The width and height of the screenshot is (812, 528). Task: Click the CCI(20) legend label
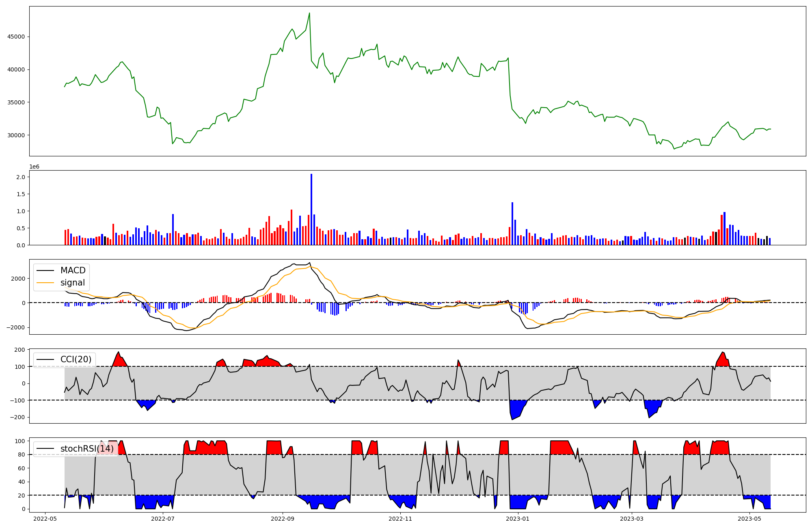[x=76, y=359]
